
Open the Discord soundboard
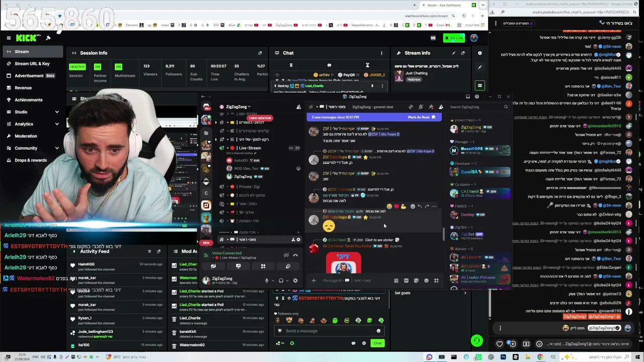tap(288, 266)
